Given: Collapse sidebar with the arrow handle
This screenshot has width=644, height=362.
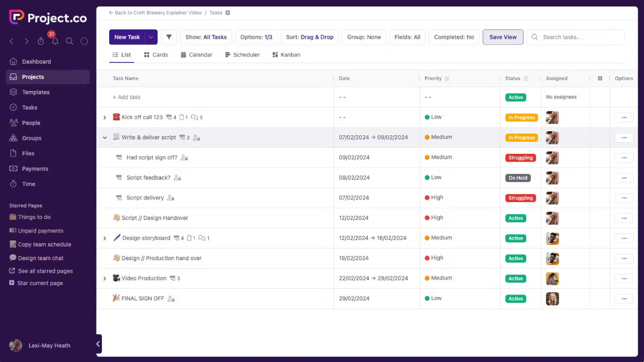Looking at the screenshot, I should [98, 344].
